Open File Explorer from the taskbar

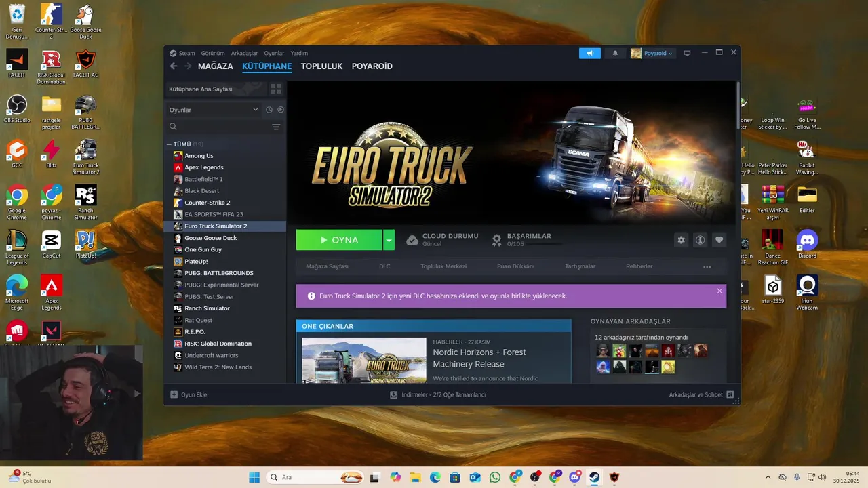pyautogui.click(x=415, y=477)
